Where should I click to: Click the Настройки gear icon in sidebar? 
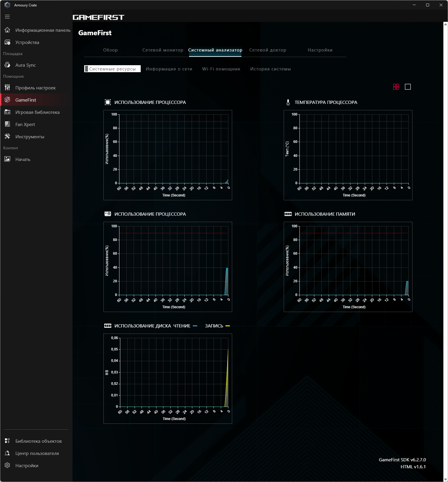(7, 465)
